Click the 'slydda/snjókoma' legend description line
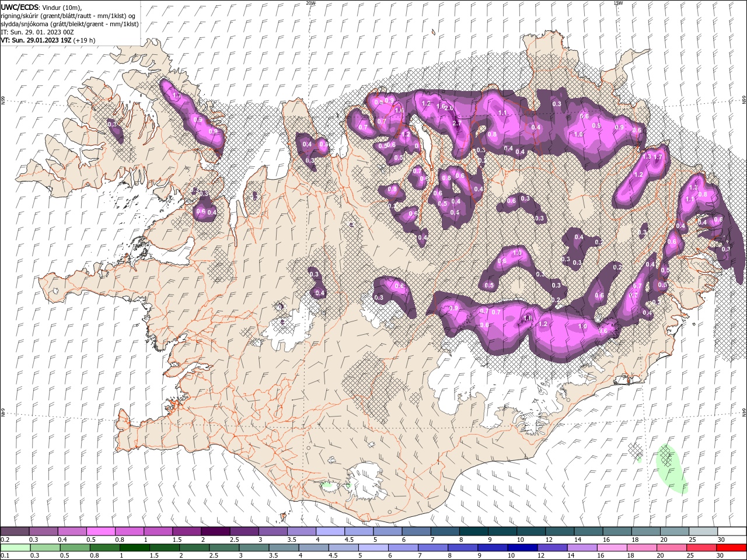The image size is (747, 560). (69, 24)
